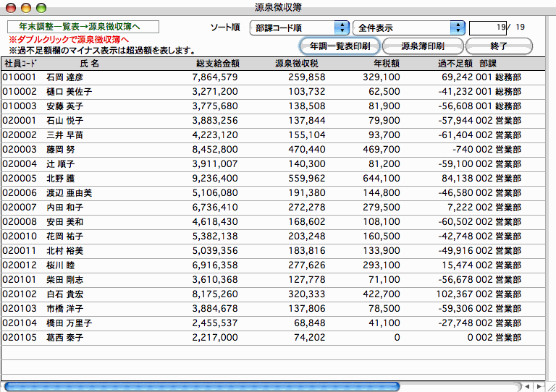Open the 部課コード順 sort order dropdown
The width and height of the screenshot is (556, 392).
click(298, 27)
